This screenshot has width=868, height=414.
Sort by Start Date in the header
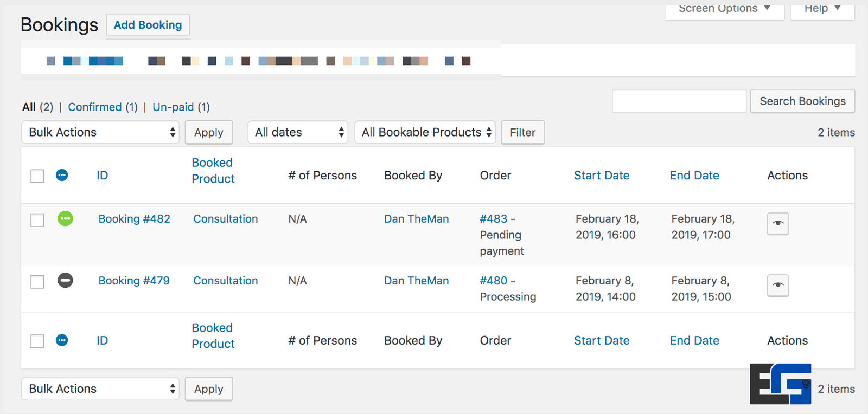[602, 176]
